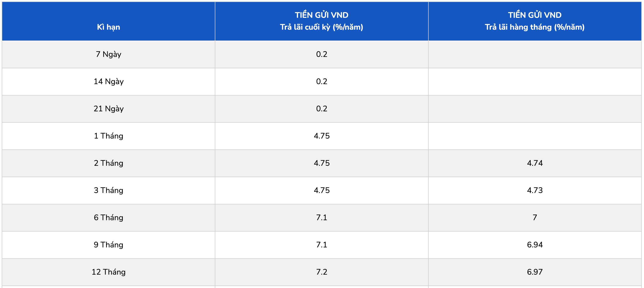Select the "14 Ngày" term cell
Viewport: 644px width, 288px height.
(108, 82)
